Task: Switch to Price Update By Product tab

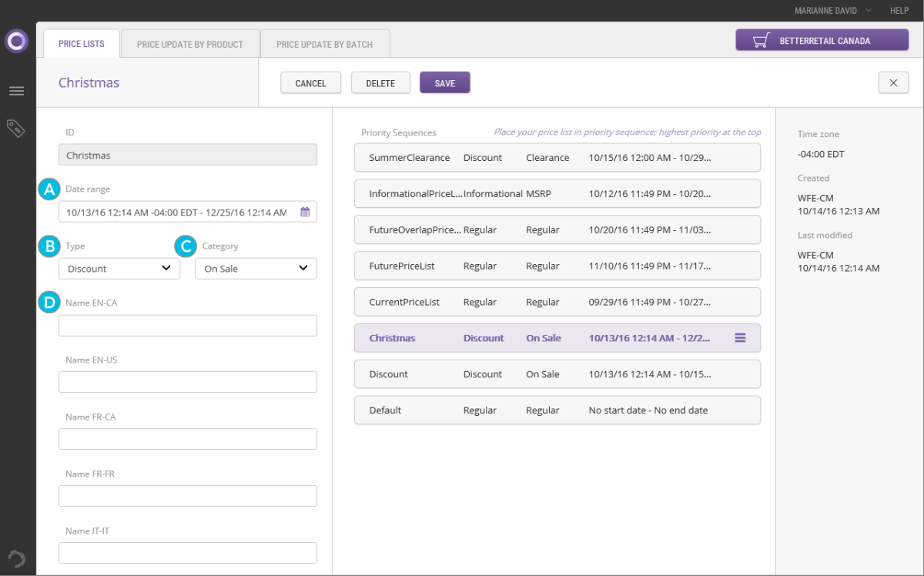Action: coord(189,44)
